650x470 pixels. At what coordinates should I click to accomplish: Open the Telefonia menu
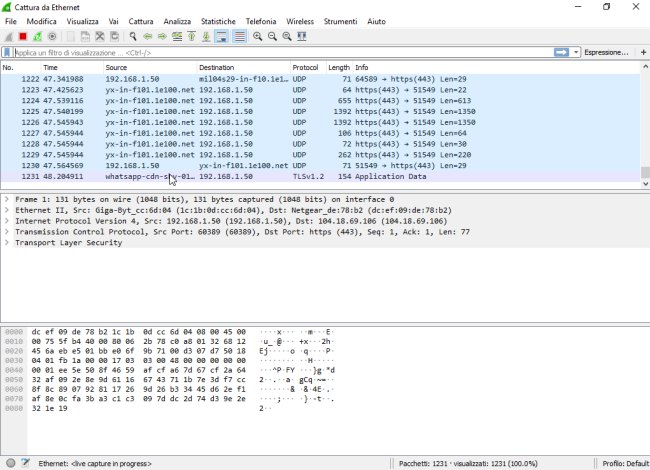(261, 21)
